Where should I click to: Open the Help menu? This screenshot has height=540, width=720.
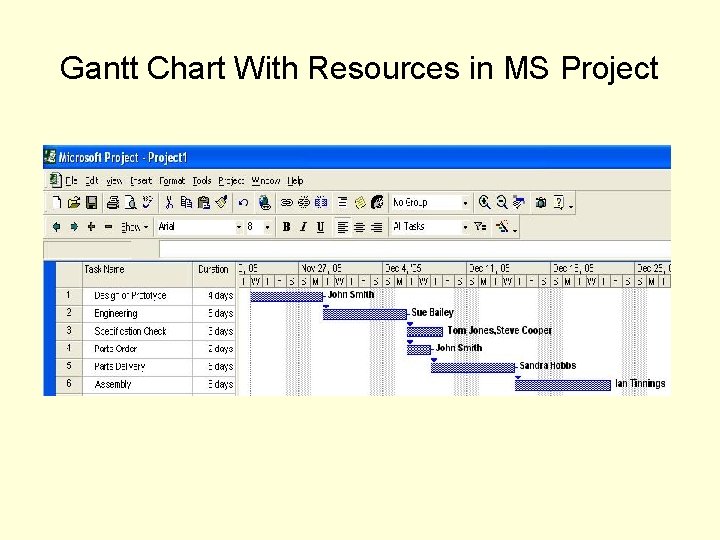coord(295,181)
